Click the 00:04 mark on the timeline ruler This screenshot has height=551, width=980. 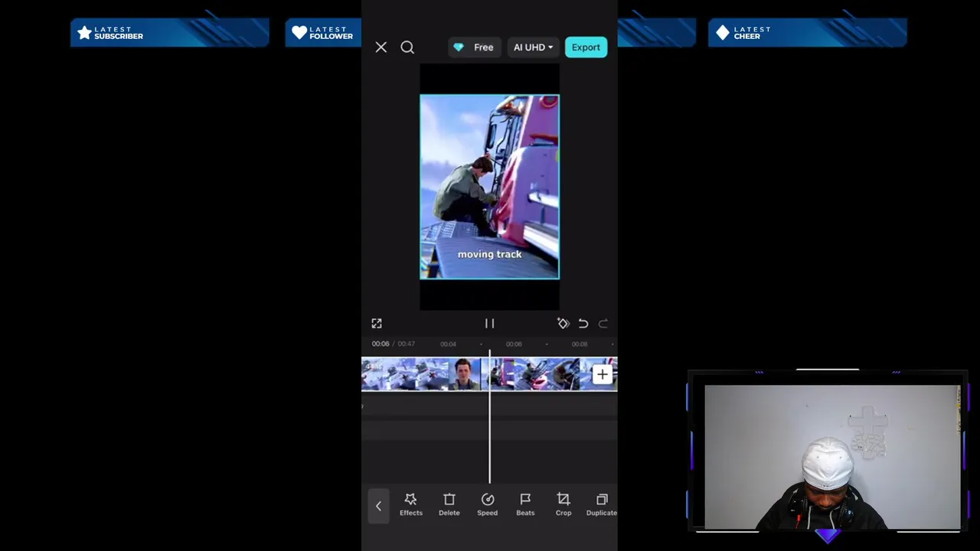(448, 344)
